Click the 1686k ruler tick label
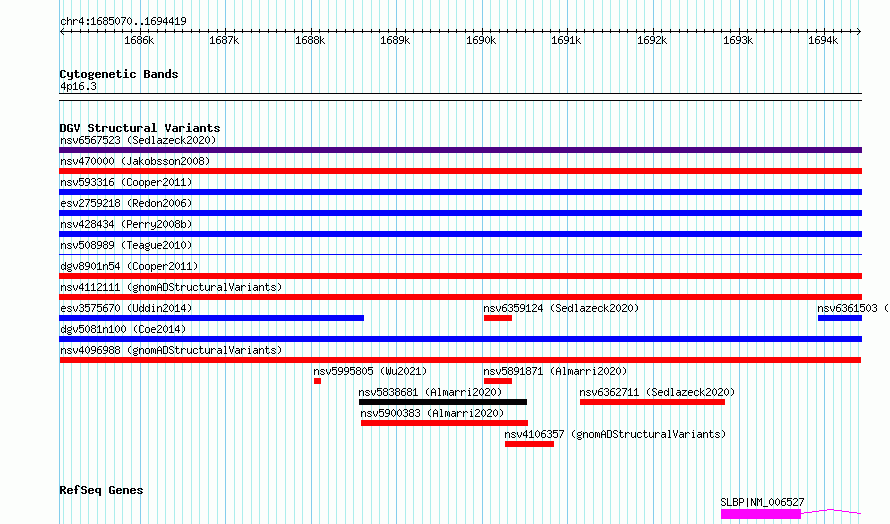Viewport: 890px width, 524px height. [x=139, y=41]
